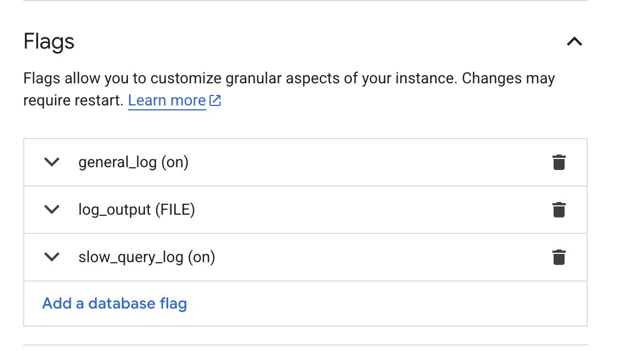Click Add a database flag

[x=115, y=304]
